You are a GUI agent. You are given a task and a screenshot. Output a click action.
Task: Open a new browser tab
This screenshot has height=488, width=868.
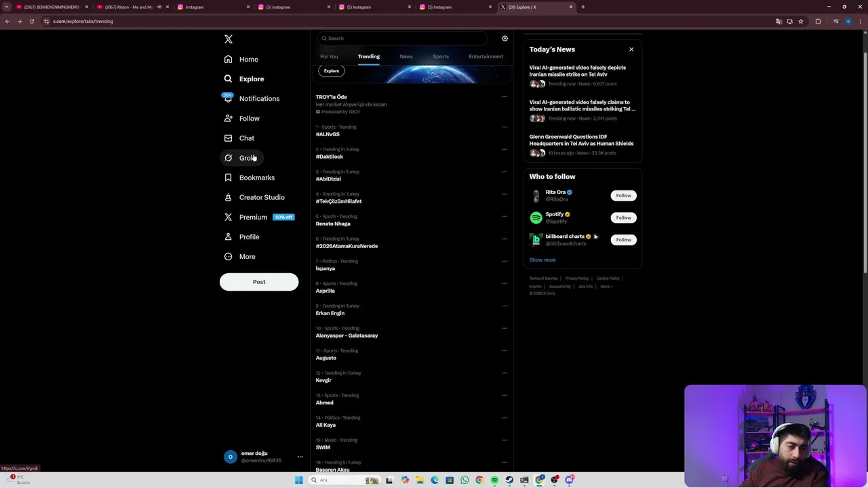(583, 7)
